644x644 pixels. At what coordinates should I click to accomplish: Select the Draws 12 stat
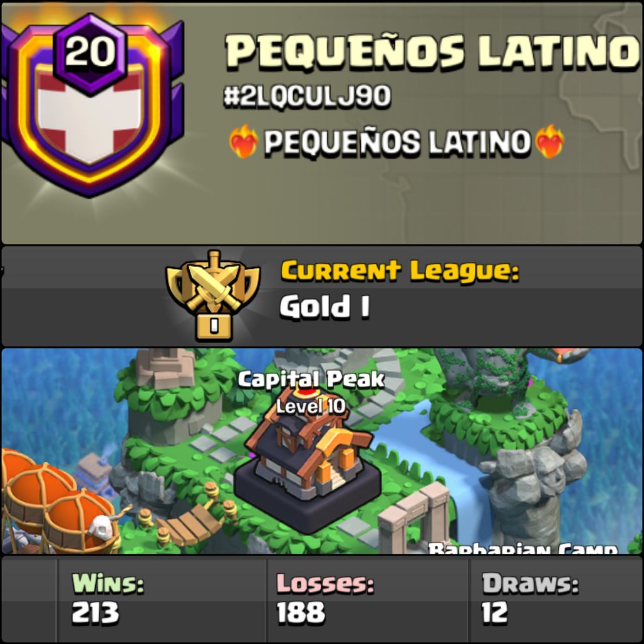point(530,598)
